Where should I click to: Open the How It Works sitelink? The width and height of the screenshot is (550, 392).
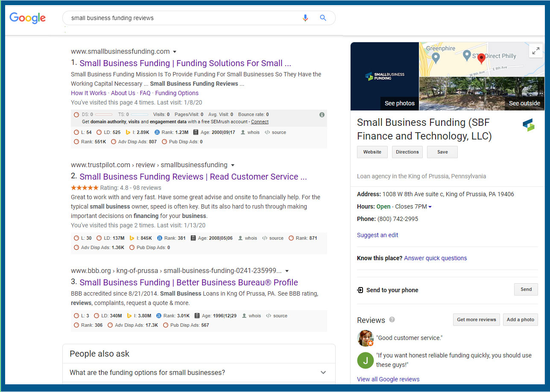88,93
